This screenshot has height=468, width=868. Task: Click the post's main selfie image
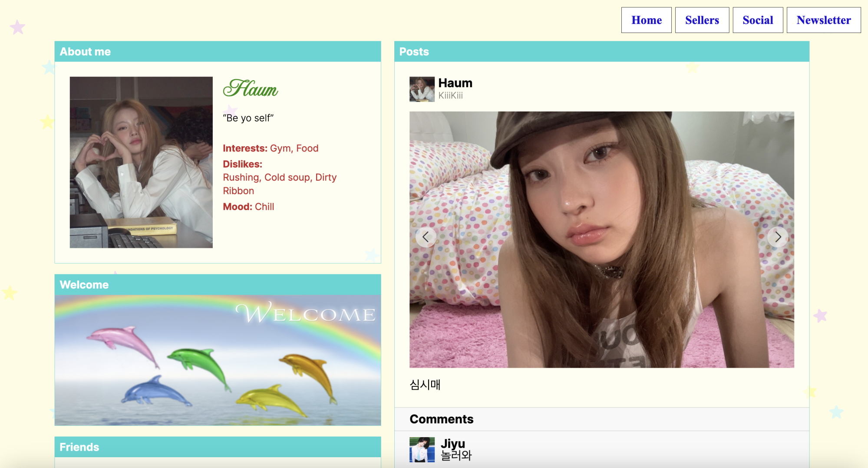(x=601, y=240)
